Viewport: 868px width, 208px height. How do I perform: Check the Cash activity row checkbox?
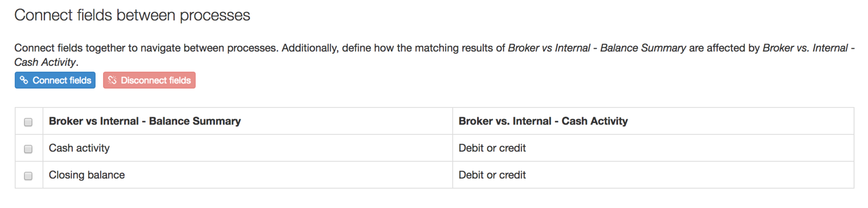[28, 149]
